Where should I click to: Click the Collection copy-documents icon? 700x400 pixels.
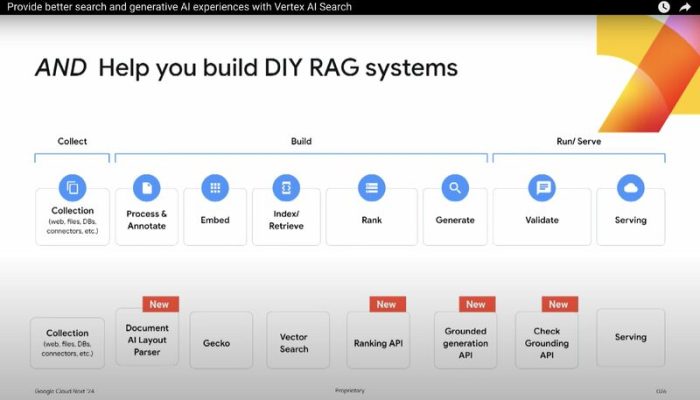(x=72, y=188)
